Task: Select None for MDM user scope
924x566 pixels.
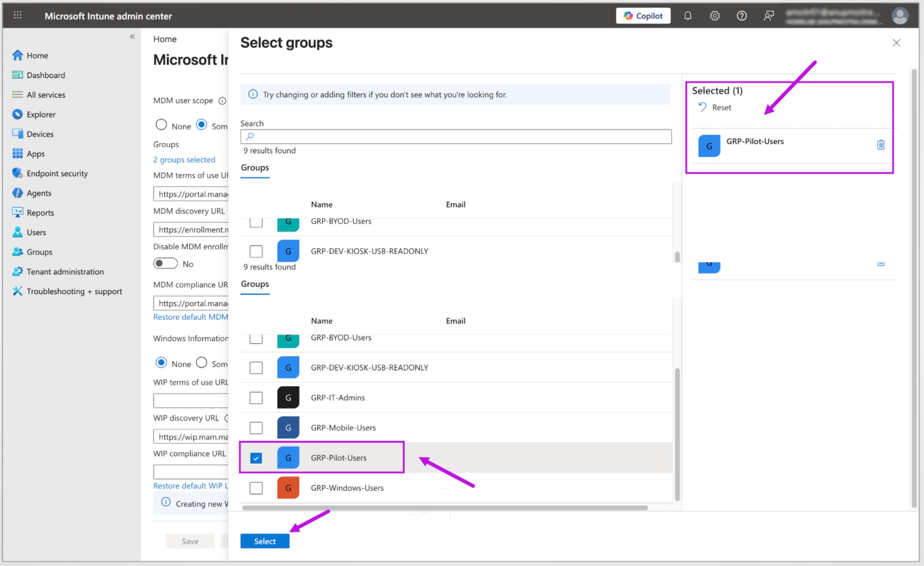Action: pos(161,125)
